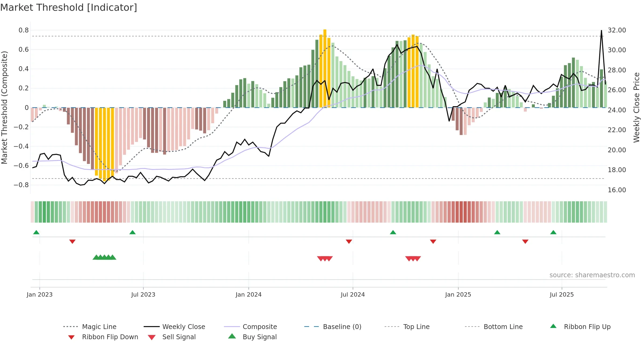
Task: Toggle the Buy Signal legend entry
Action: coord(252,337)
